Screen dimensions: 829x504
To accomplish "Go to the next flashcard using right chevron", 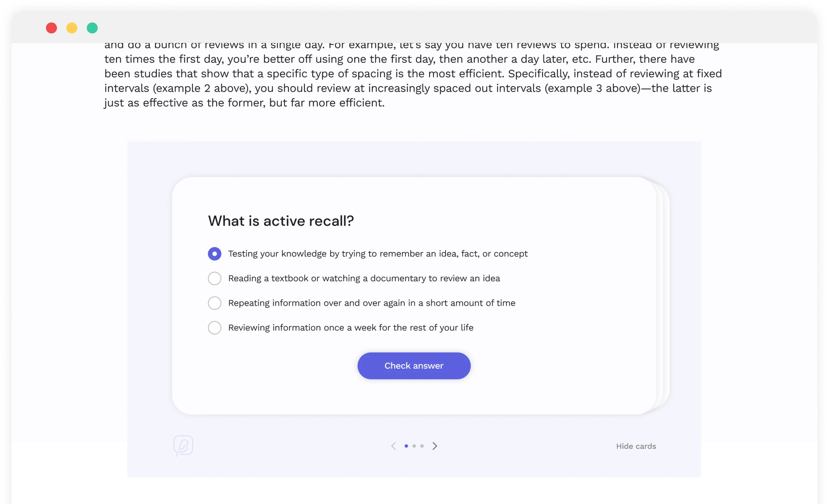I will coord(435,446).
